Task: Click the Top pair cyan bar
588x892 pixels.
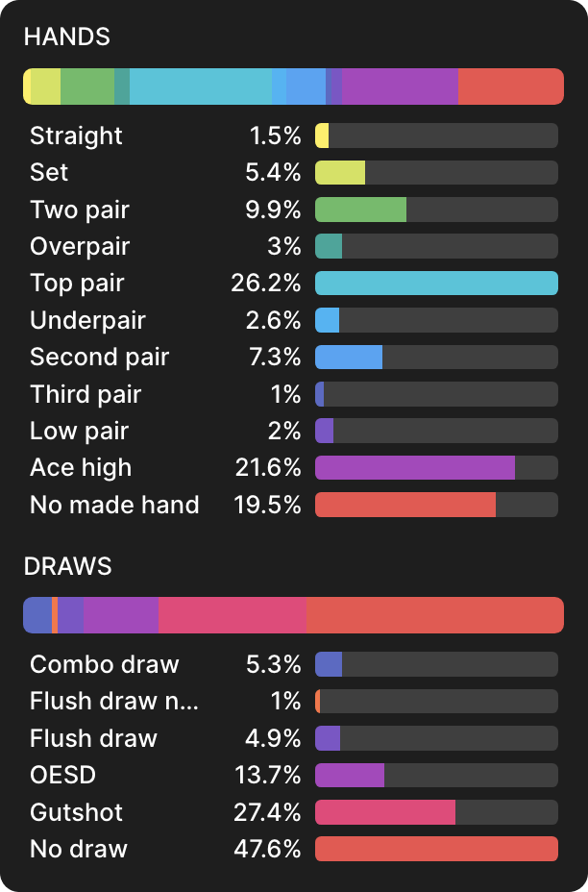Action: coord(436,284)
